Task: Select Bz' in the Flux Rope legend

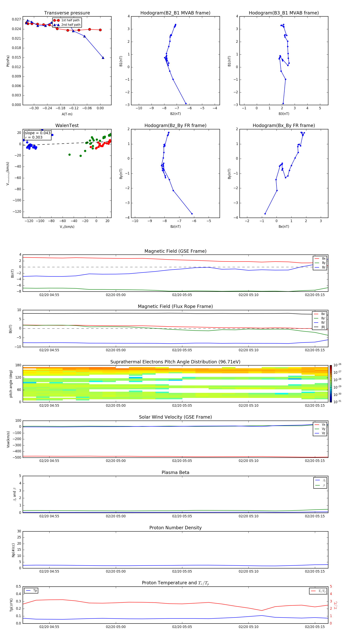Action: [320, 323]
